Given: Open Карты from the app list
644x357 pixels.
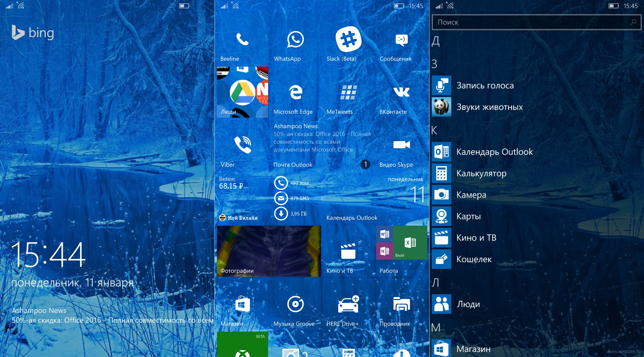Looking at the screenshot, I should (x=536, y=216).
